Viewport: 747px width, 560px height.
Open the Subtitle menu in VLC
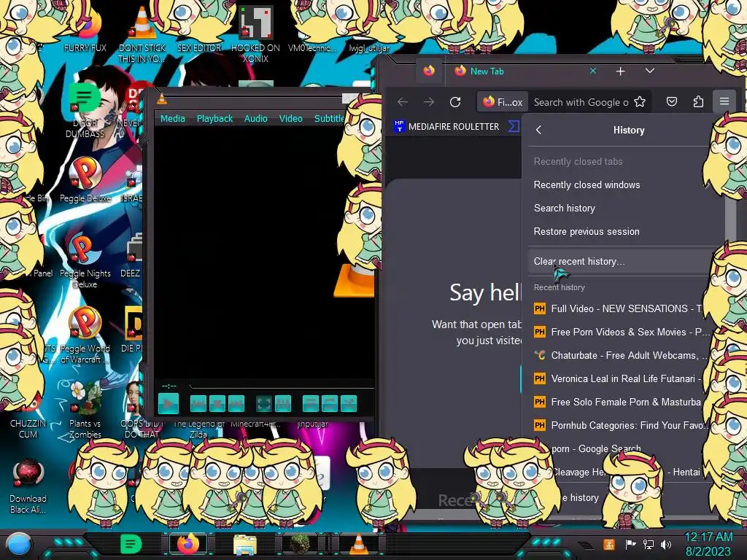(329, 119)
